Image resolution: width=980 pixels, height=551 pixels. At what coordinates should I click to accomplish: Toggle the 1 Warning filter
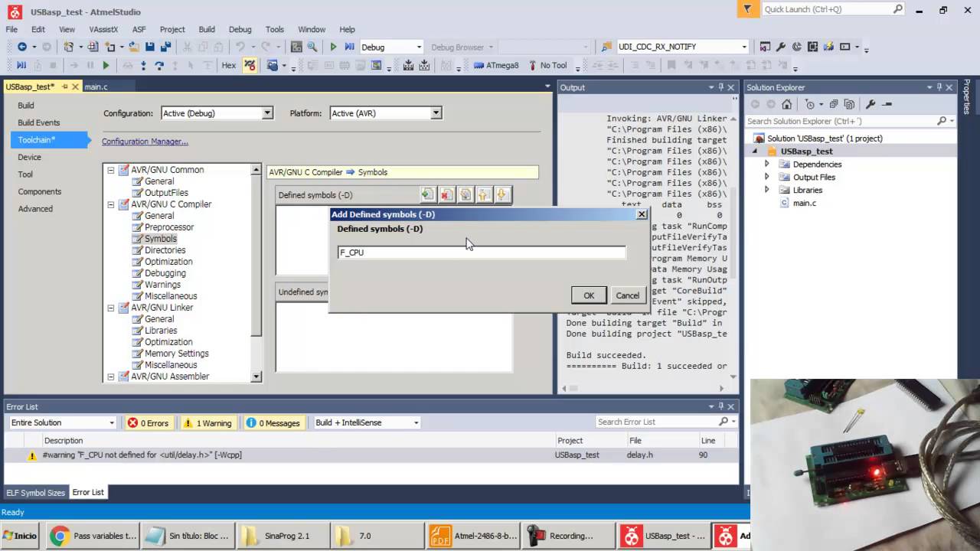click(207, 423)
